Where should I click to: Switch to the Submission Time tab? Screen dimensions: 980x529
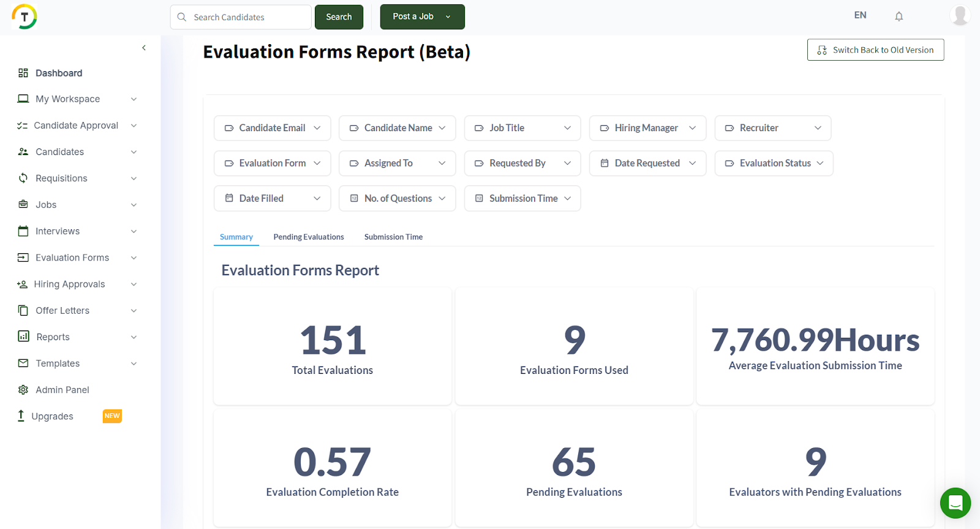point(393,237)
